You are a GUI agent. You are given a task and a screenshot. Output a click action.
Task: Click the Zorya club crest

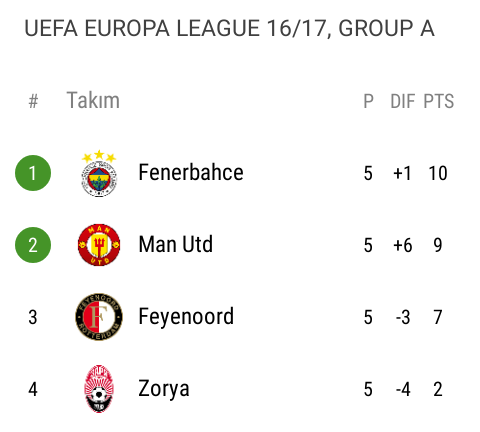(x=99, y=389)
